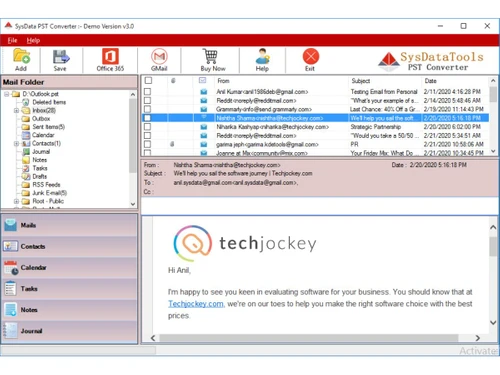500x375 pixels.
Task: Sort emails by From column header
Action: (223, 81)
